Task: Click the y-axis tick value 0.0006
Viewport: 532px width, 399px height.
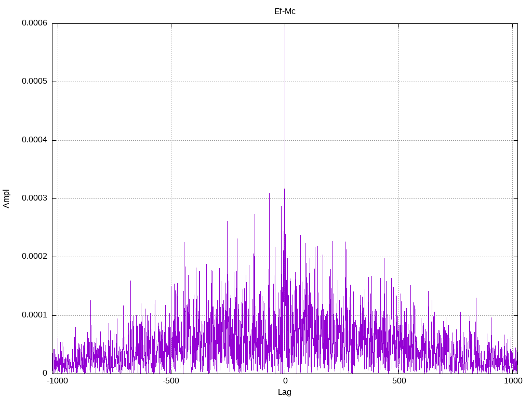Action: (x=35, y=23)
